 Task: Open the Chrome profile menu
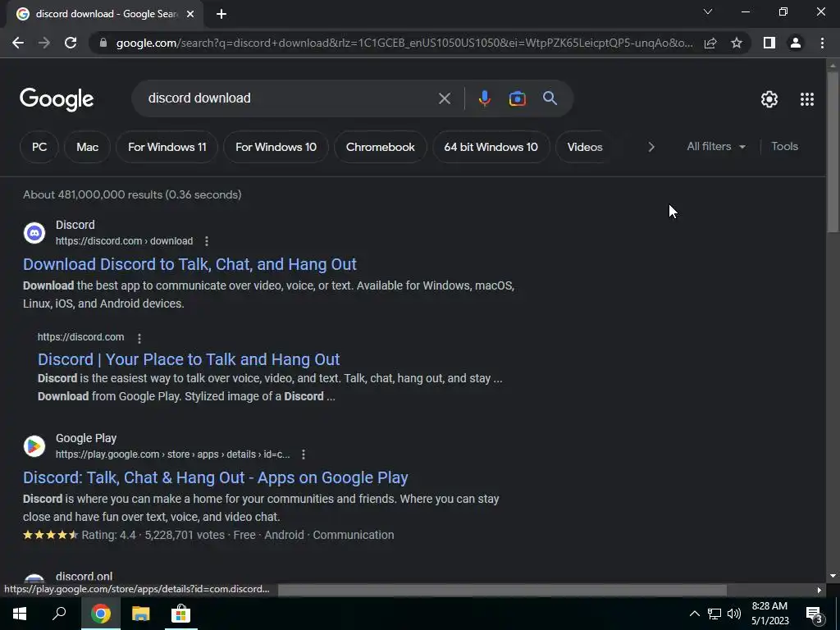(x=796, y=43)
